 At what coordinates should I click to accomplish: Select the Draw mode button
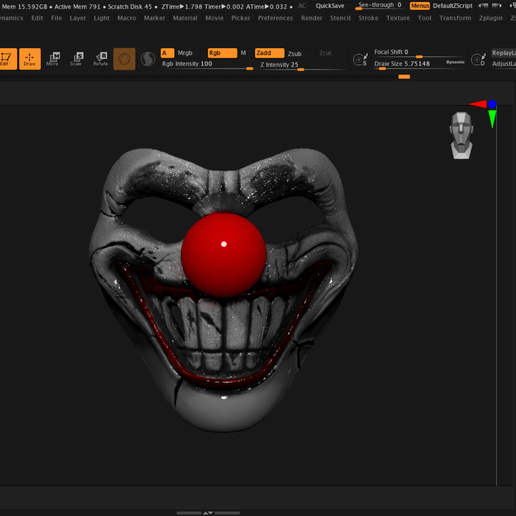point(30,59)
